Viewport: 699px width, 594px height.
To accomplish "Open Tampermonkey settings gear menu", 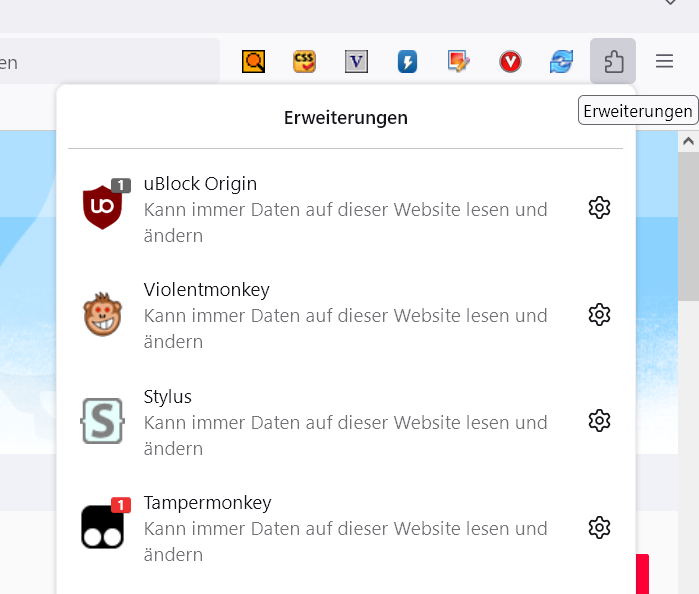I will [x=599, y=527].
